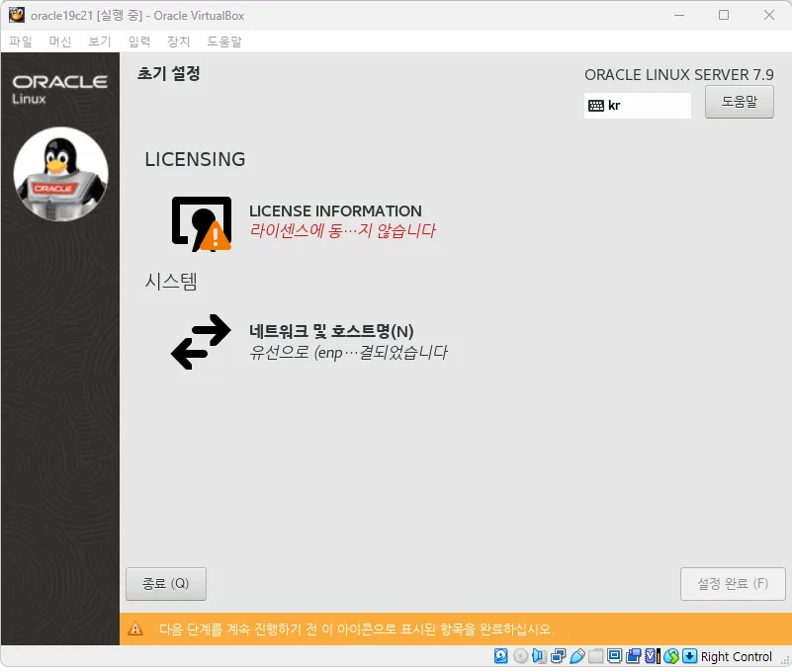Click ORACLE LINUX SERVER 7.9 label
Viewport: 792px width, 672px height.
click(679, 75)
